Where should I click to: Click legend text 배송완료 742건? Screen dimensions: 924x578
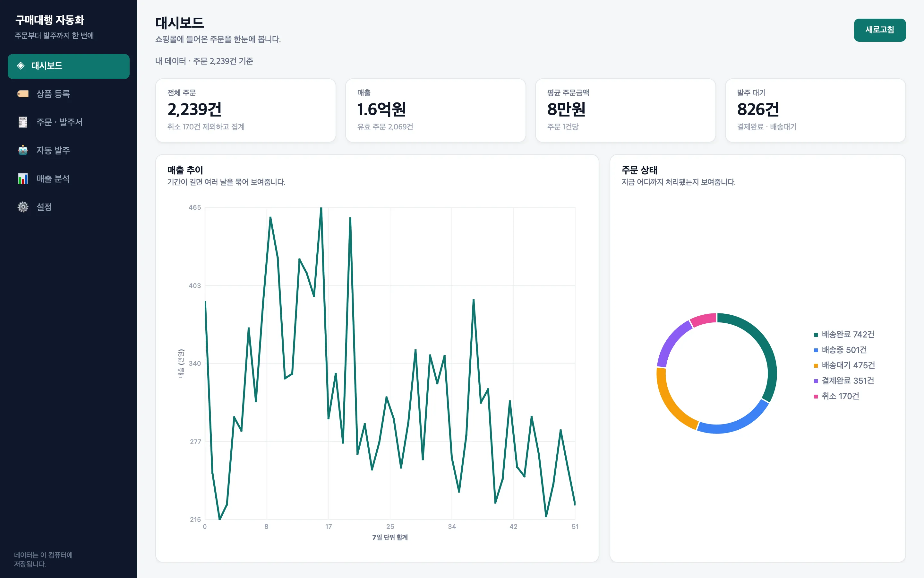click(848, 335)
